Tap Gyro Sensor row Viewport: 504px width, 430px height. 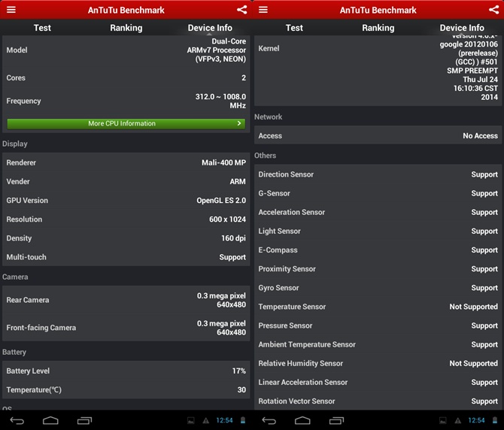378,288
